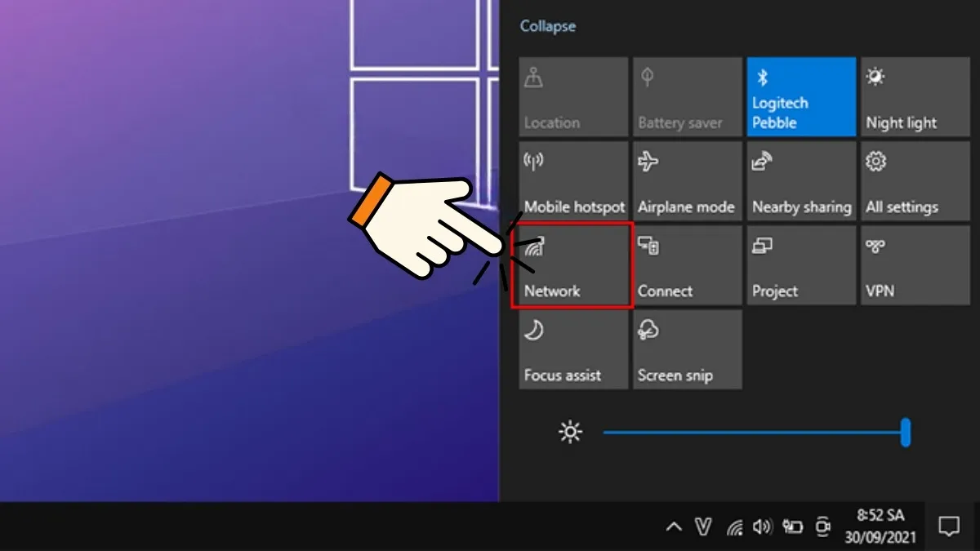The image size is (980, 551).
Task: Turn on Mobile hotspot
Action: point(572,181)
